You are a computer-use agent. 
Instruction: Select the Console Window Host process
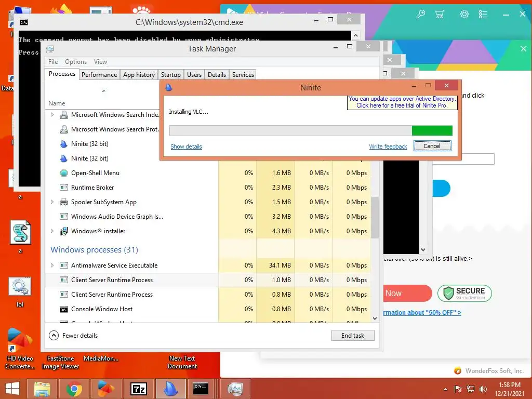pyautogui.click(x=131, y=309)
